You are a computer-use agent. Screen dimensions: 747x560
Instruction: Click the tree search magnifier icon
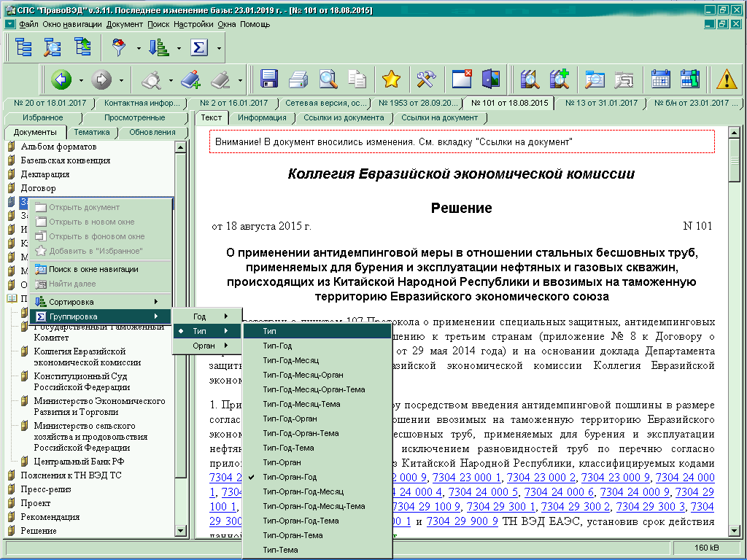[x=53, y=47]
